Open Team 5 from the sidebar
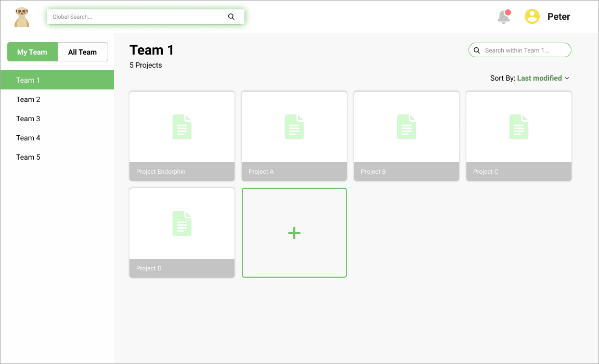 click(28, 157)
